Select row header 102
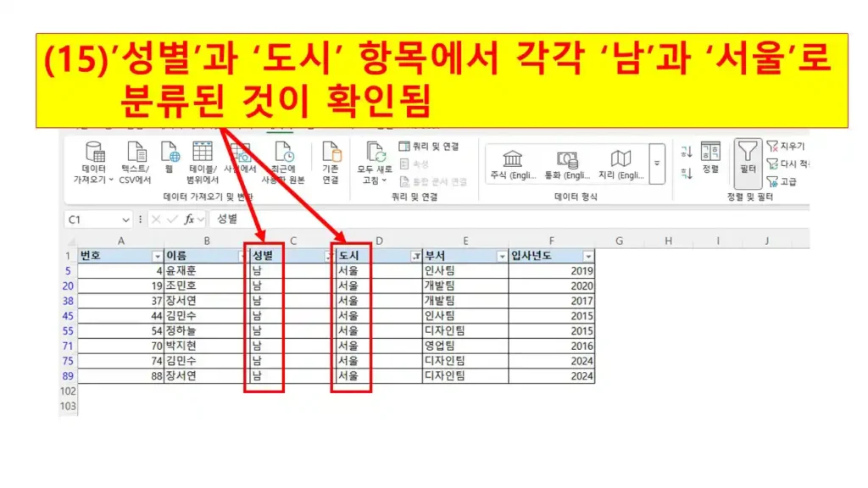This screenshot has height=488, width=868. pyautogui.click(x=68, y=391)
